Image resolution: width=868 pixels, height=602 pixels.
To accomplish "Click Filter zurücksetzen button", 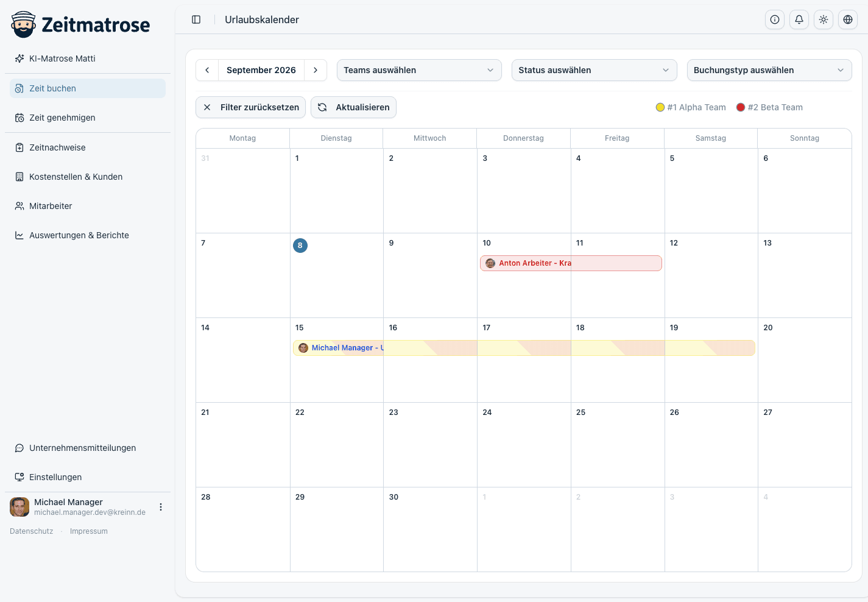I will [x=250, y=107].
